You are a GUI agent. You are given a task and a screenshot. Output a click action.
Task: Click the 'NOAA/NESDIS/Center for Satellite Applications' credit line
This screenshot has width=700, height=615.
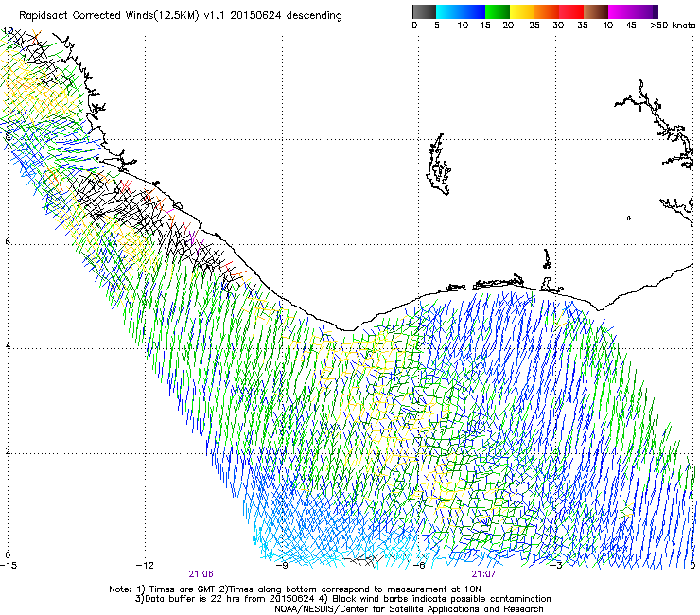[x=409, y=609]
